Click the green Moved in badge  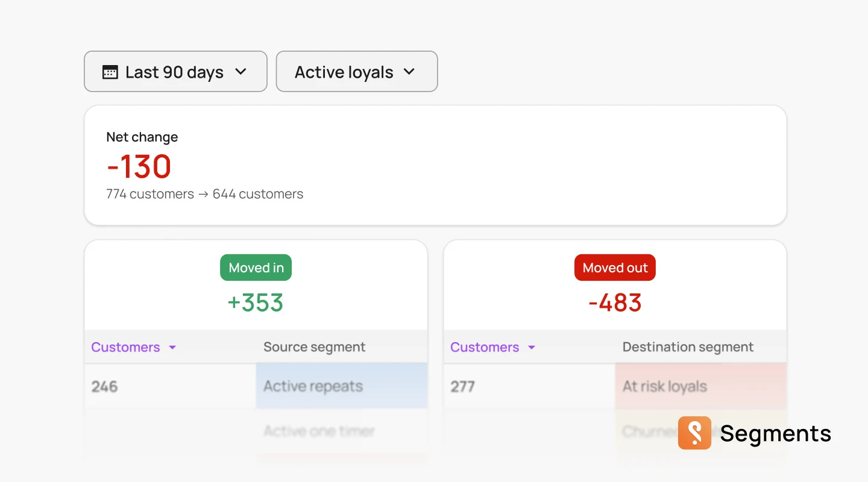(256, 268)
